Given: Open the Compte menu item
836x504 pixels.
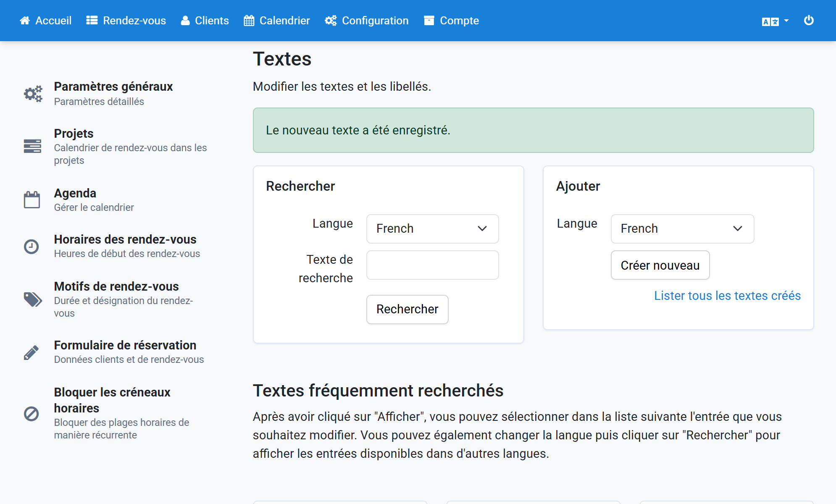Looking at the screenshot, I should (452, 21).
